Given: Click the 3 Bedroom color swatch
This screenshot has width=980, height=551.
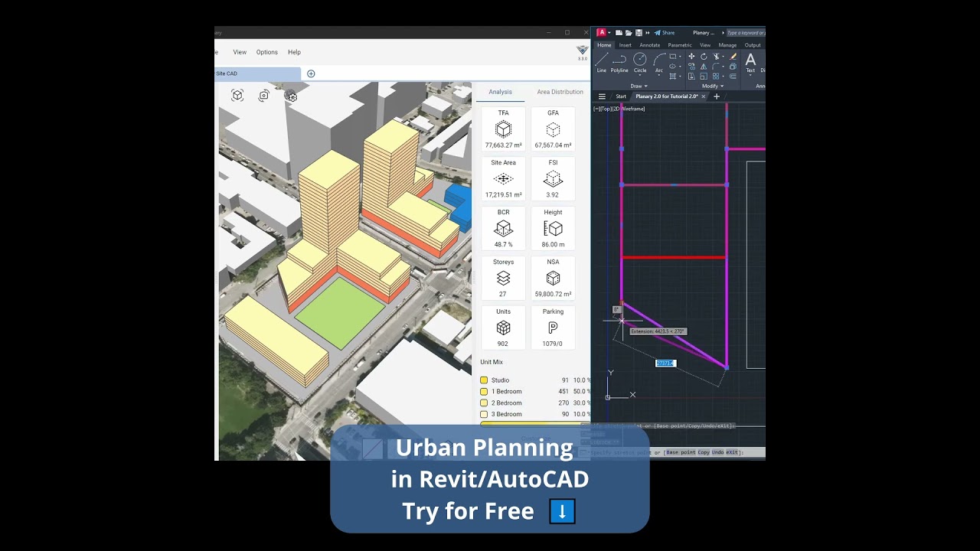Looking at the screenshot, I should click(x=484, y=414).
